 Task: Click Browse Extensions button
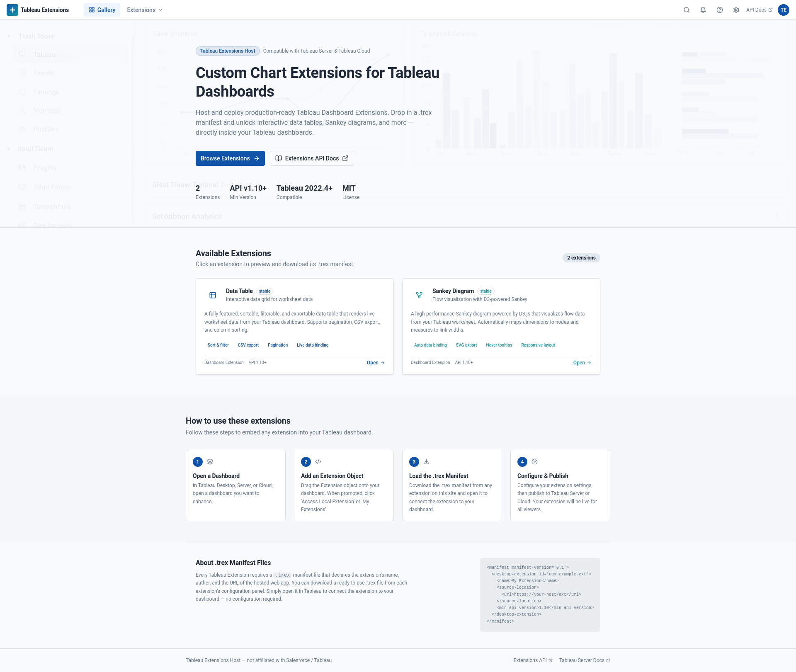230,158
